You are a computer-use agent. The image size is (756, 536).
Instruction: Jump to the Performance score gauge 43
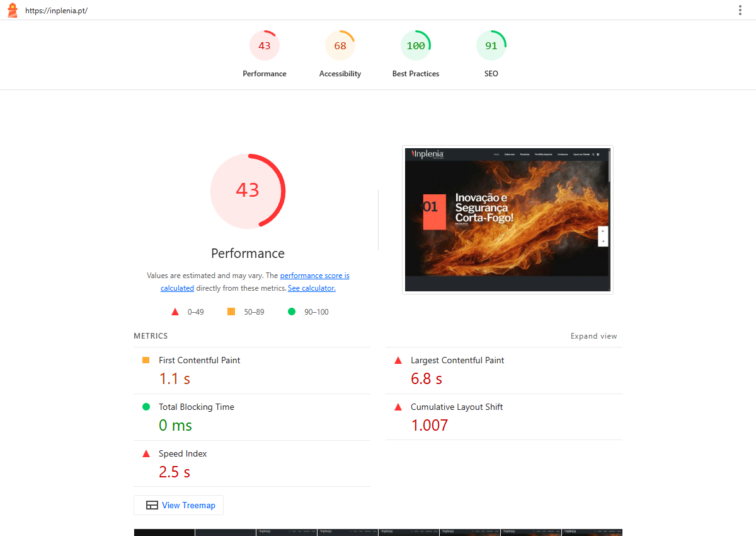265,46
